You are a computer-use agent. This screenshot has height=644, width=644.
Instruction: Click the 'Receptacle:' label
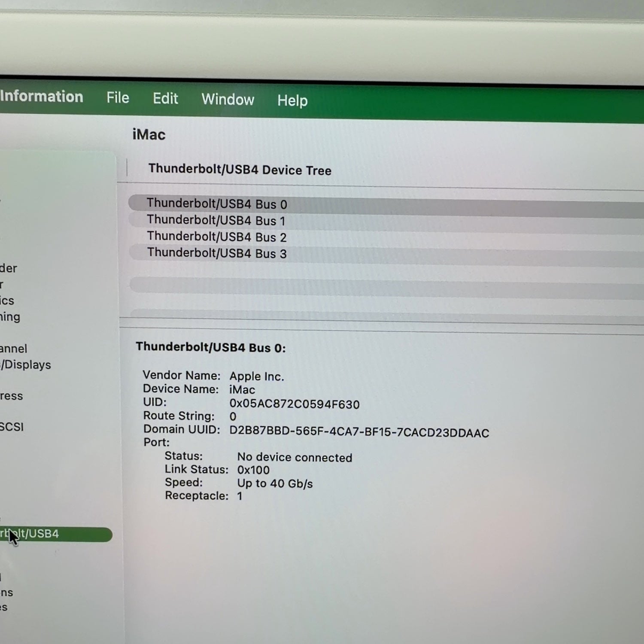click(197, 496)
